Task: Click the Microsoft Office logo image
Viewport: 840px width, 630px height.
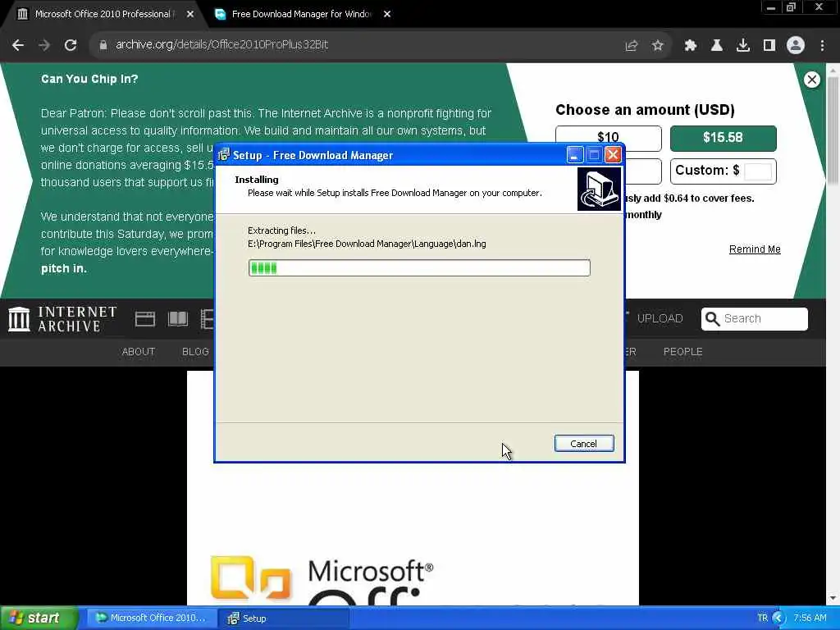Action: tap(322, 580)
